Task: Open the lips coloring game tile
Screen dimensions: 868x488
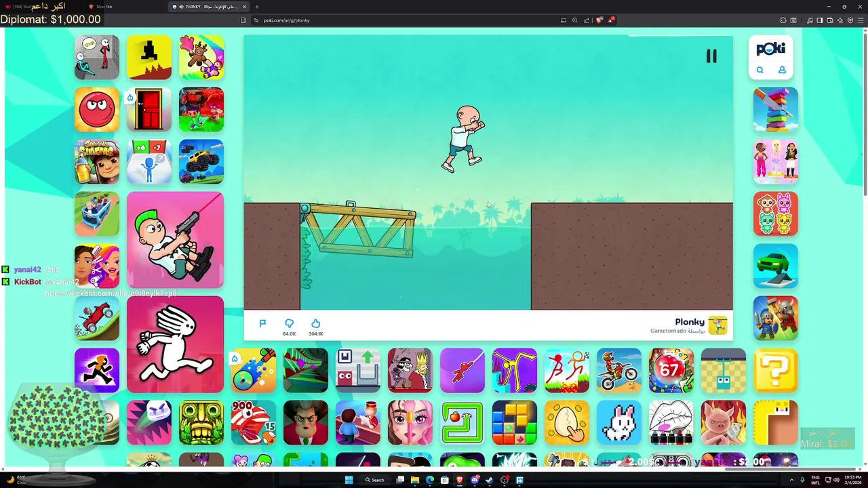Action: (x=671, y=422)
